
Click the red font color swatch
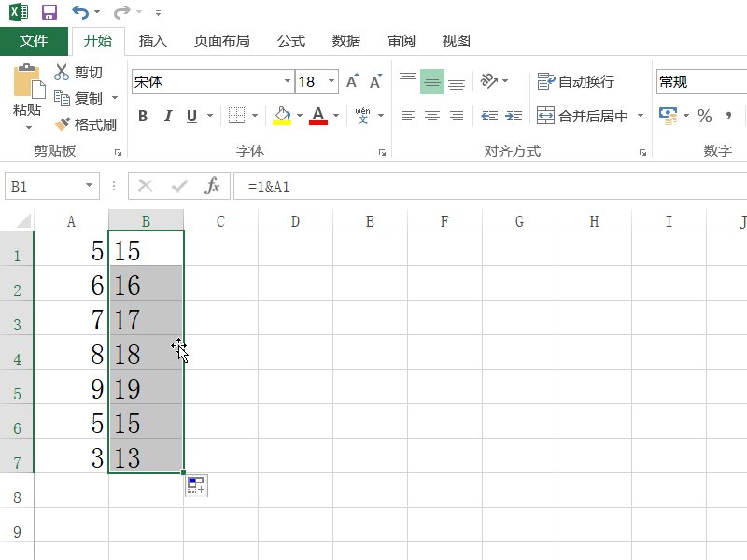point(318,121)
